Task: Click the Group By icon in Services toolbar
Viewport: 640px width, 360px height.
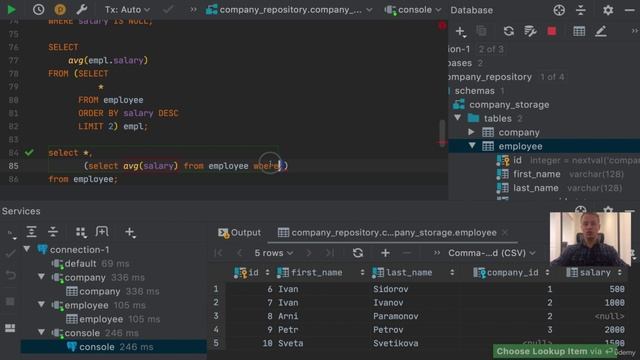Action: point(81,232)
